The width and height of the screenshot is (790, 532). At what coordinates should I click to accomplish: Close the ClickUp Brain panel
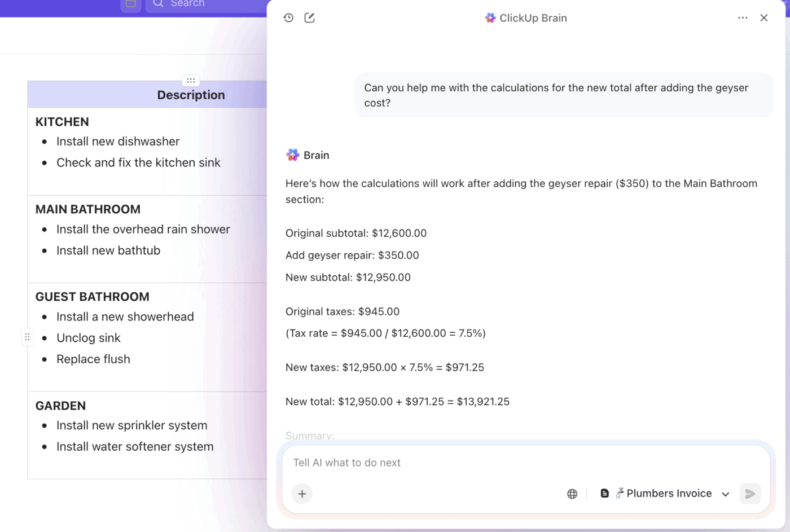pos(764,18)
